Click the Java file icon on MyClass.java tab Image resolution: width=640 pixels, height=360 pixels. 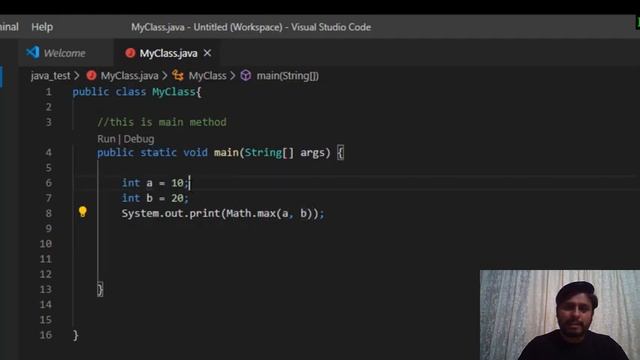[130, 53]
